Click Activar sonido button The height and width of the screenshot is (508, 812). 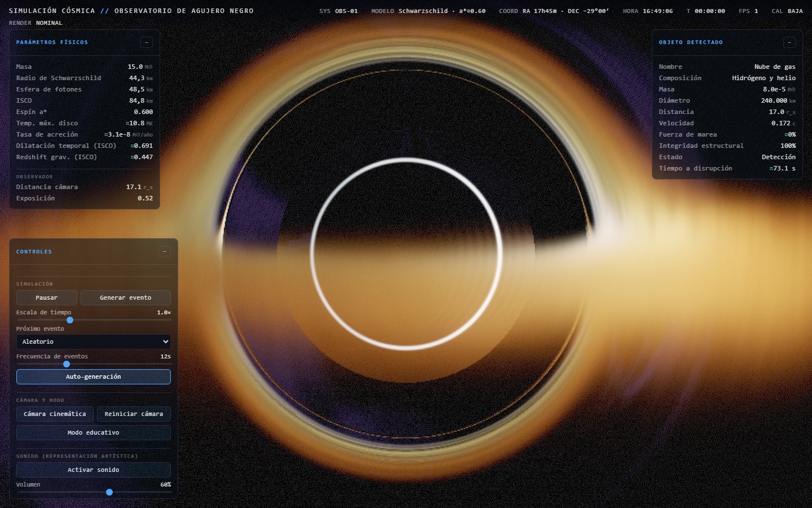pyautogui.click(x=94, y=470)
